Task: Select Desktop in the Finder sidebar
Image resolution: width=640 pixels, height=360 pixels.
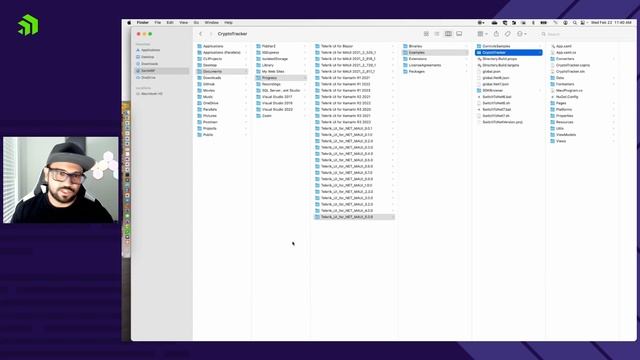Action: (145, 57)
